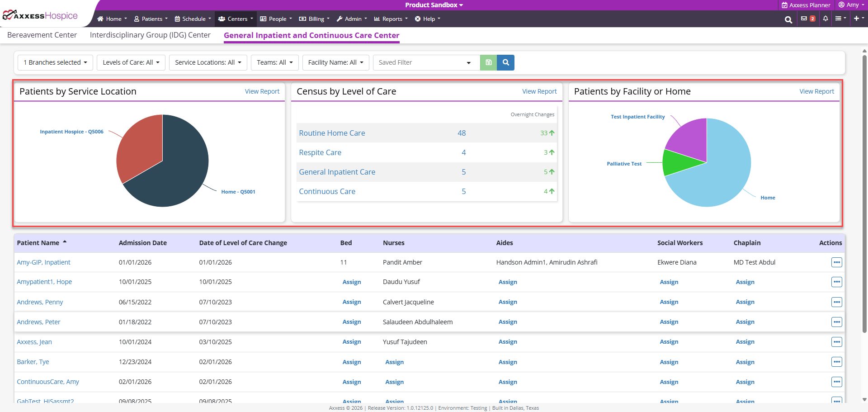Click the plus quick-add icon

point(857,19)
